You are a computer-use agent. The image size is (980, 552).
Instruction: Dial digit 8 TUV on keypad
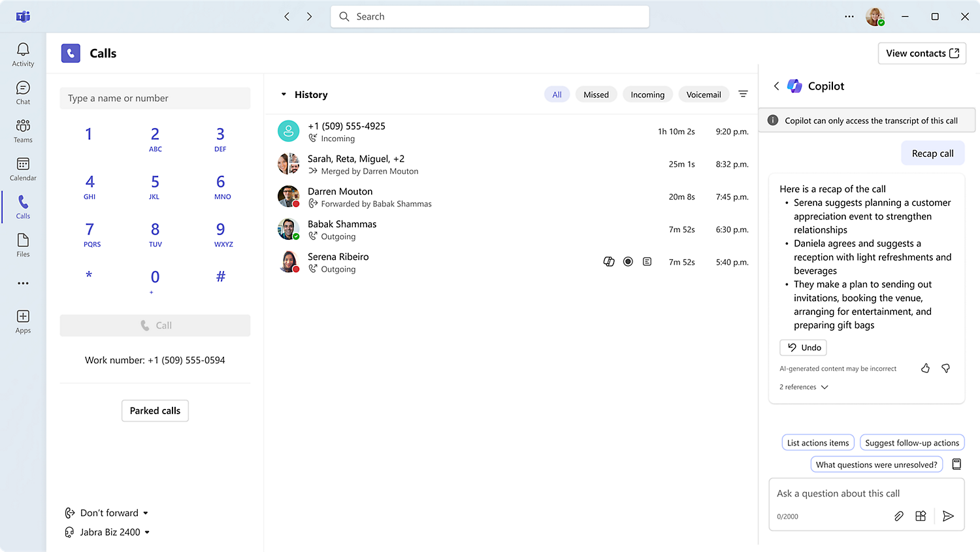tap(155, 234)
